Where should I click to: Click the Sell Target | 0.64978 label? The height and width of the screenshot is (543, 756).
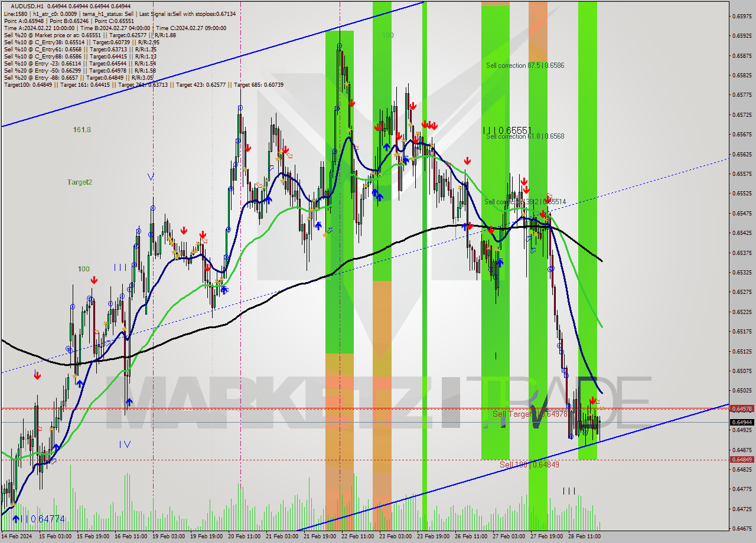(x=530, y=414)
